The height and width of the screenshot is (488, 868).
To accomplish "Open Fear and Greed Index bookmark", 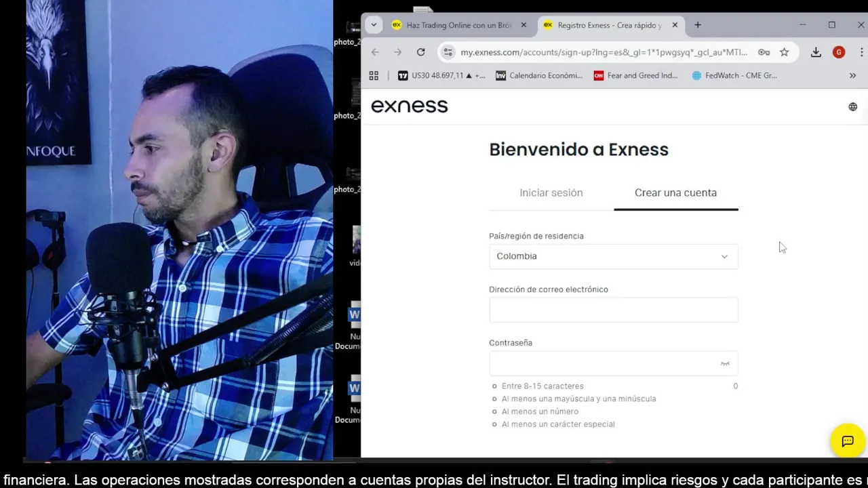I will click(636, 75).
